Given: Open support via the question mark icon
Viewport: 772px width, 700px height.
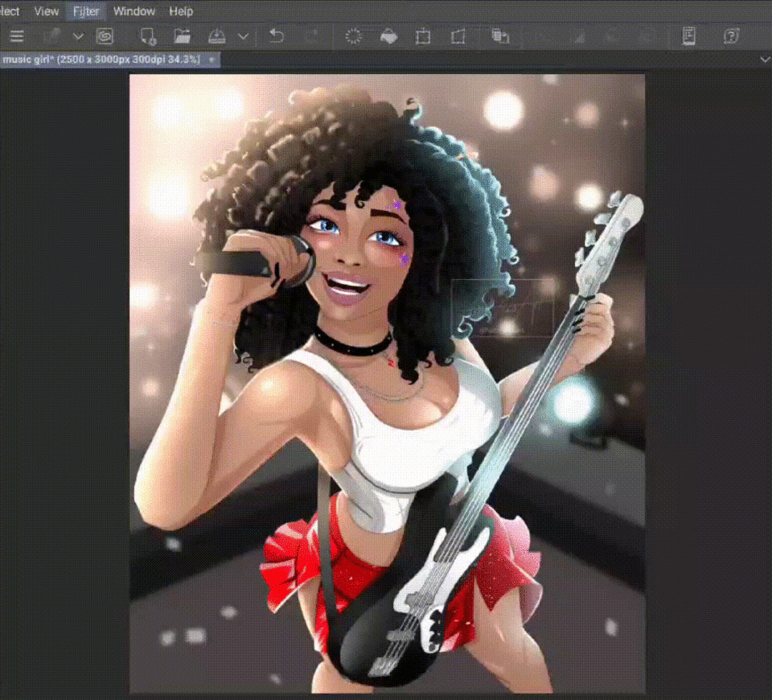Looking at the screenshot, I should [x=731, y=36].
